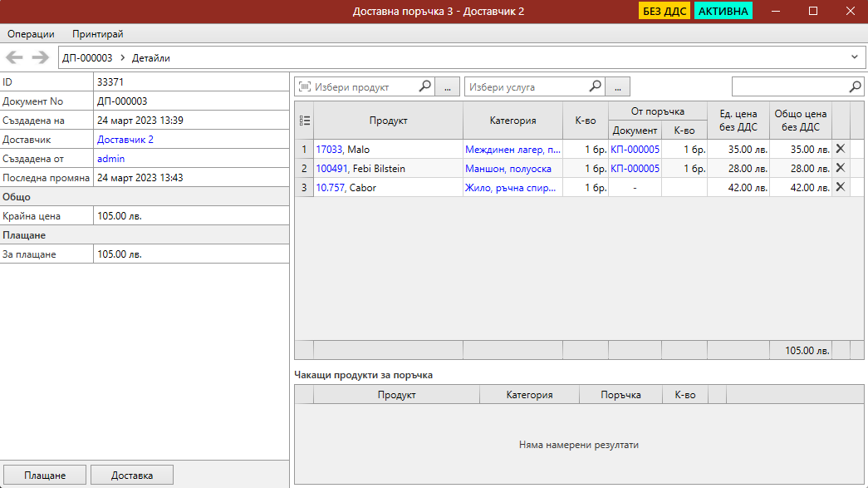Open the column list icon in the table header
This screenshot has height=488, width=868.
point(305,121)
